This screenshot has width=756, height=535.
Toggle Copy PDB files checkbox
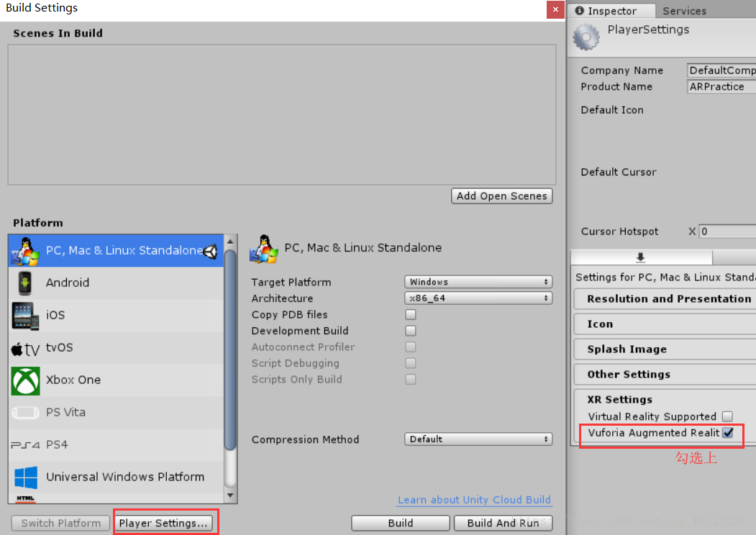[x=410, y=315]
